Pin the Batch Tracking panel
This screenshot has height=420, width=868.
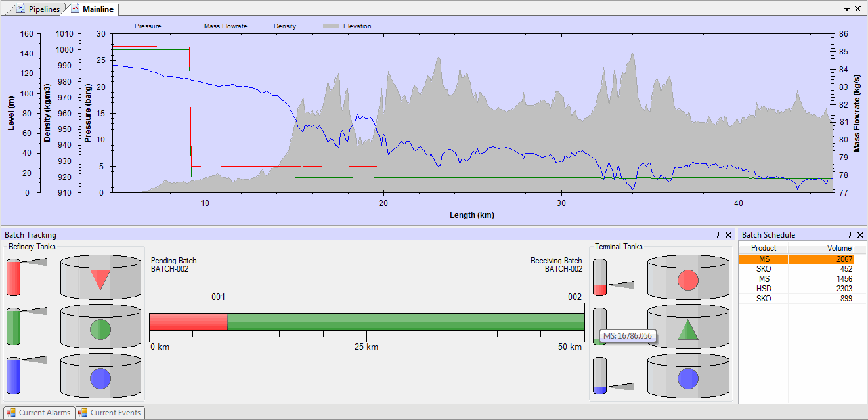(x=717, y=235)
